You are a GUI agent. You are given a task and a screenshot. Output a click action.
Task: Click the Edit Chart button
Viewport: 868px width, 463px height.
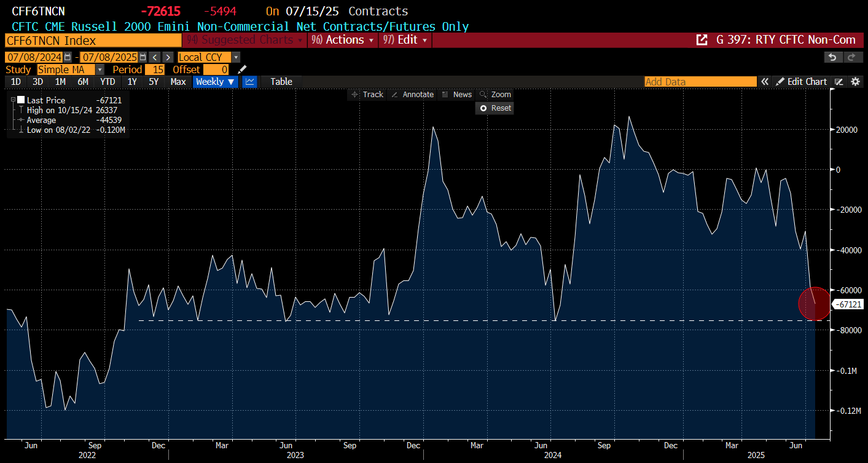[801, 82]
